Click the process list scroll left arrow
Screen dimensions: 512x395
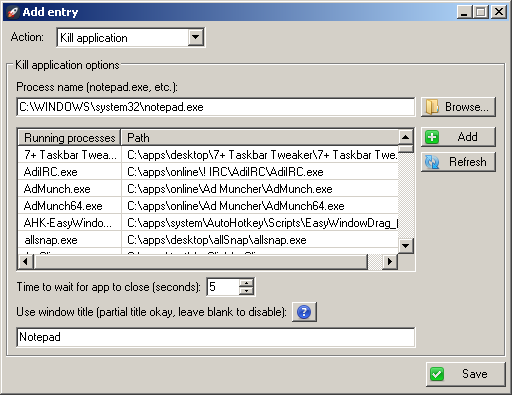tap(26, 262)
